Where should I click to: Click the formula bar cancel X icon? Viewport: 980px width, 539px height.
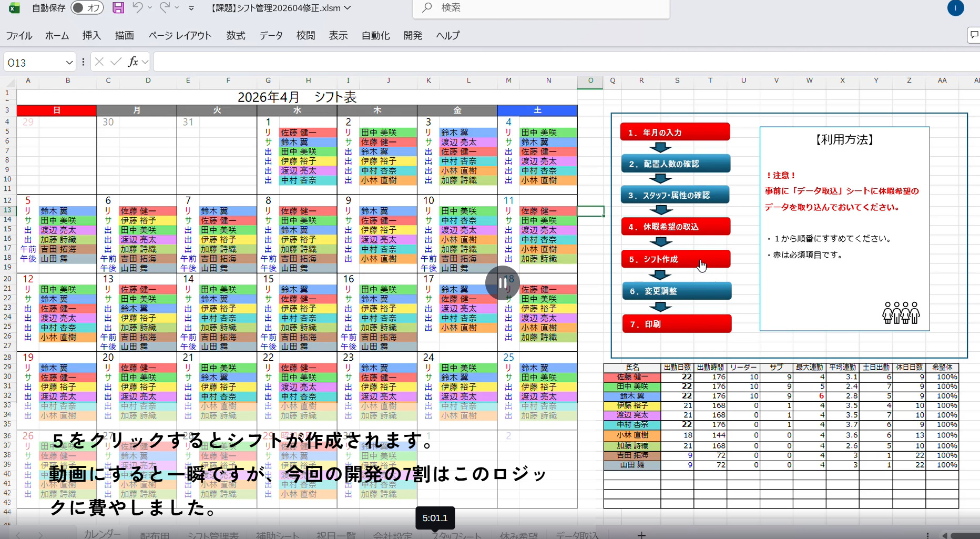coord(99,62)
